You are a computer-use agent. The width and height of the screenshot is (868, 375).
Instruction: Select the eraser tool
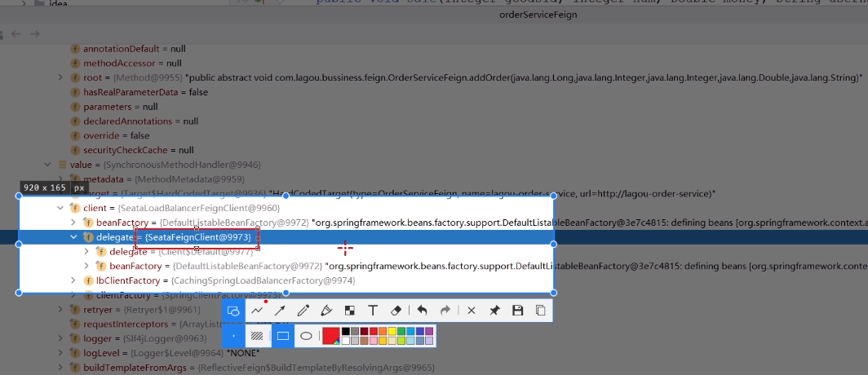(x=396, y=311)
